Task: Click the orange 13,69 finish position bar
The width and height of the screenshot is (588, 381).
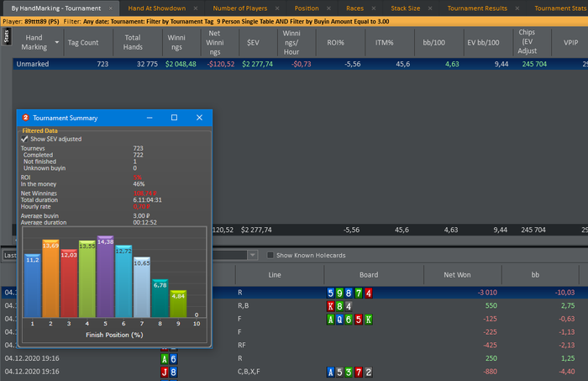Action: tap(50, 278)
